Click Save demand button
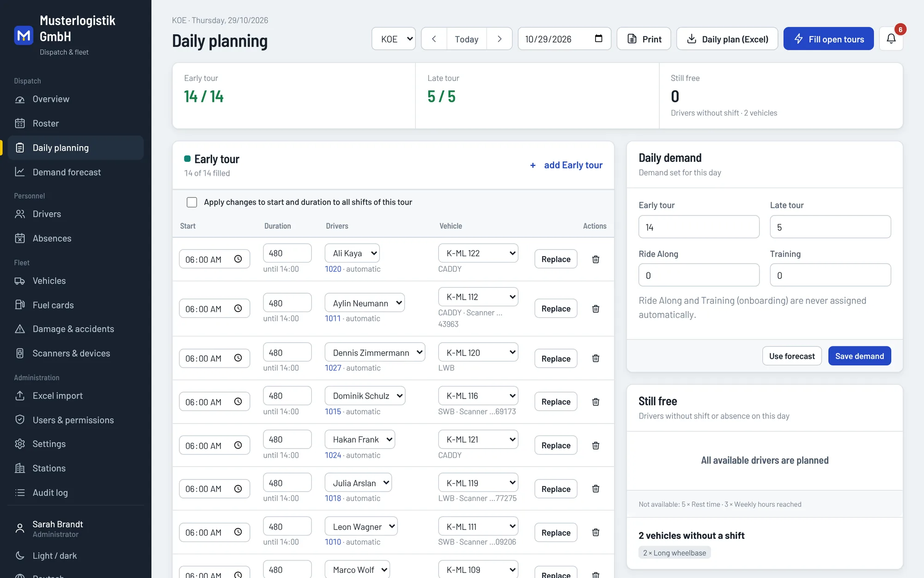This screenshot has width=924, height=578. [859, 356]
